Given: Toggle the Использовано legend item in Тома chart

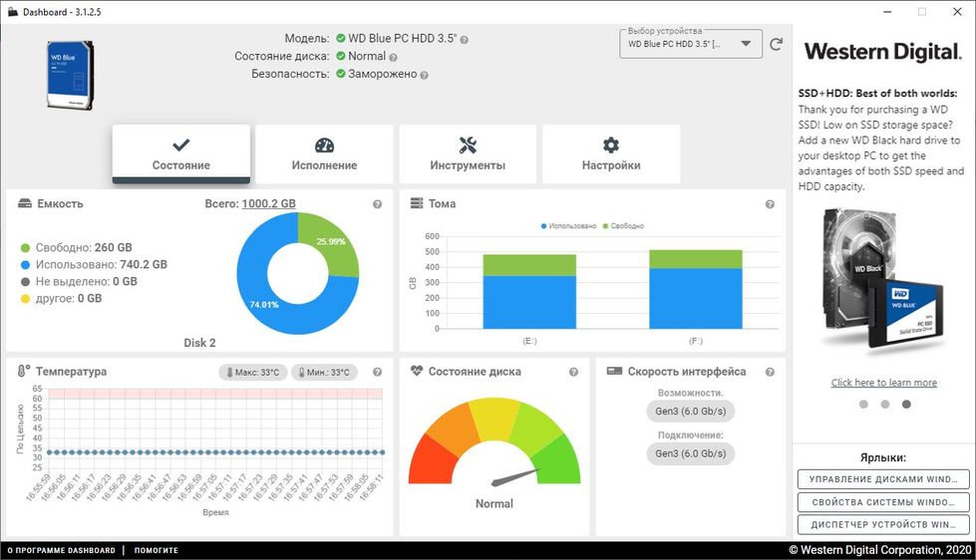Looking at the screenshot, I should click(571, 226).
